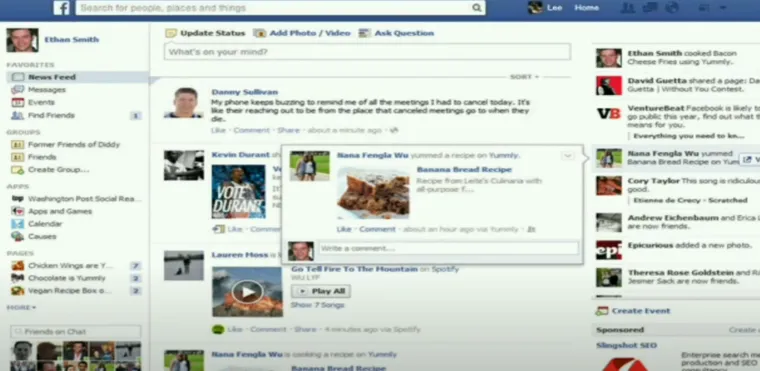
Task: Click the Create Event link
Action: [x=641, y=311]
